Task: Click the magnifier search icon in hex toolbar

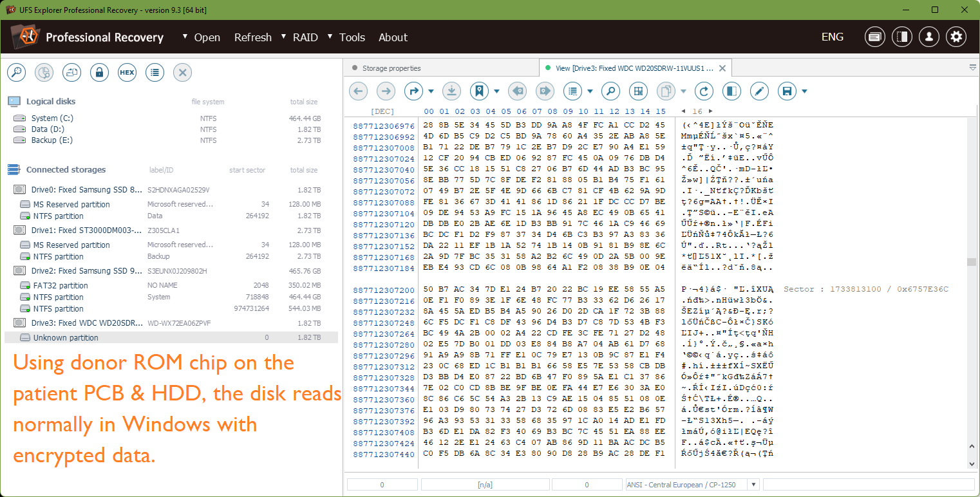Action: [x=610, y=91]
